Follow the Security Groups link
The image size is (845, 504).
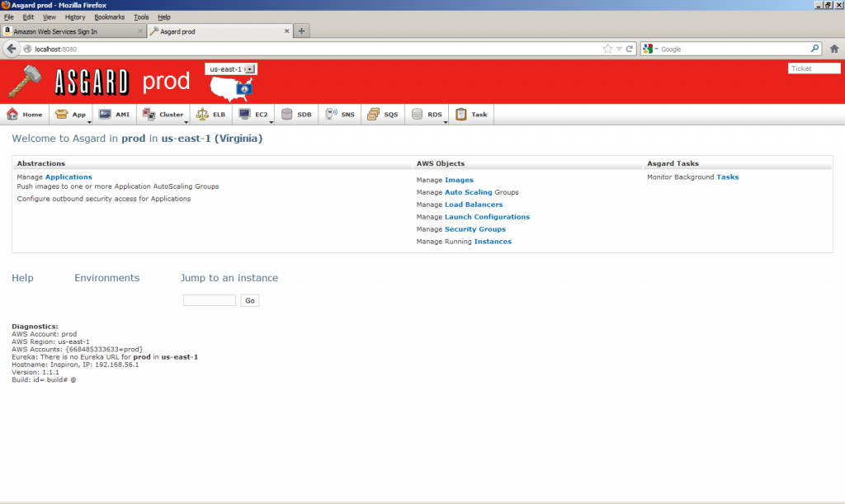(x=474, y=229)
